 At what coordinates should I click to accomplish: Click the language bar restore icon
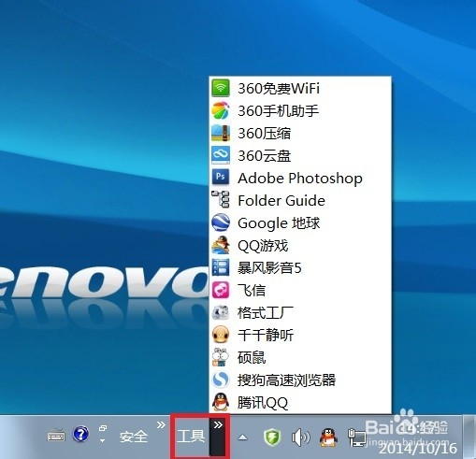[x=103, y=429]
